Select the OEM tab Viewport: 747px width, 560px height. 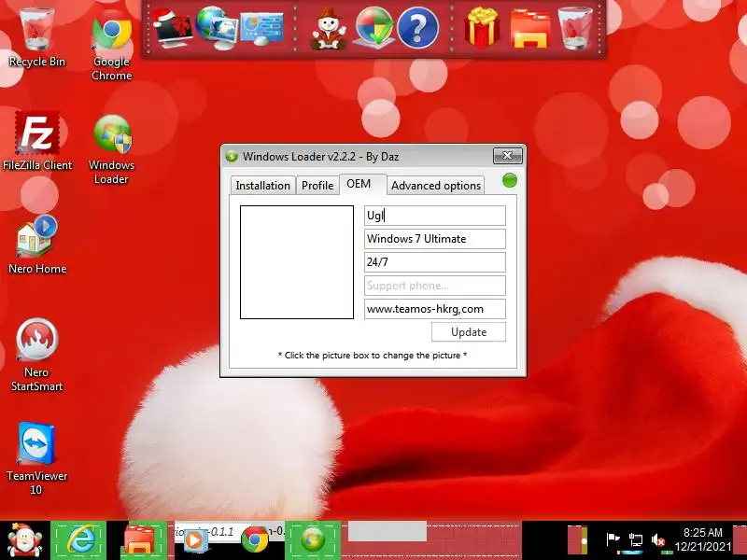[362, 184]
